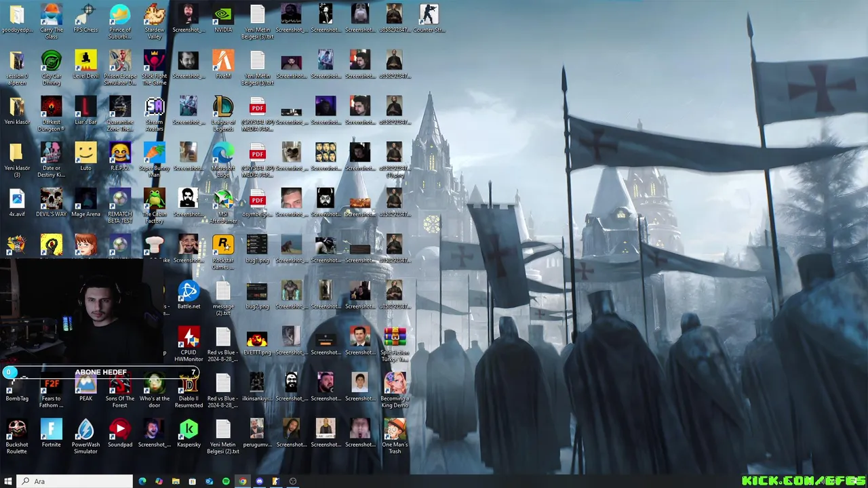Select Yeni Metin Belgesi (2).txt file
868x488 pixels.
[x=223, y=436]
